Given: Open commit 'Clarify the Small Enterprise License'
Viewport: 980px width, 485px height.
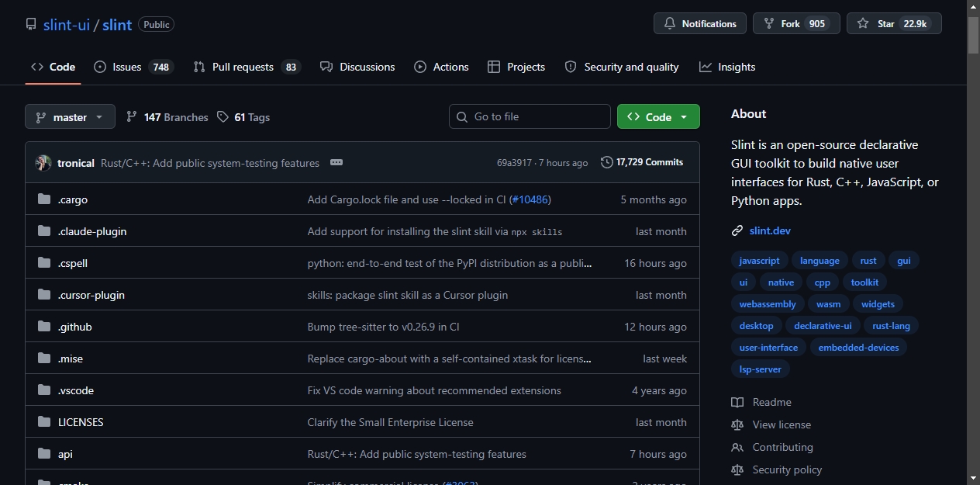Looking at the screenshot, I should 391,422.
